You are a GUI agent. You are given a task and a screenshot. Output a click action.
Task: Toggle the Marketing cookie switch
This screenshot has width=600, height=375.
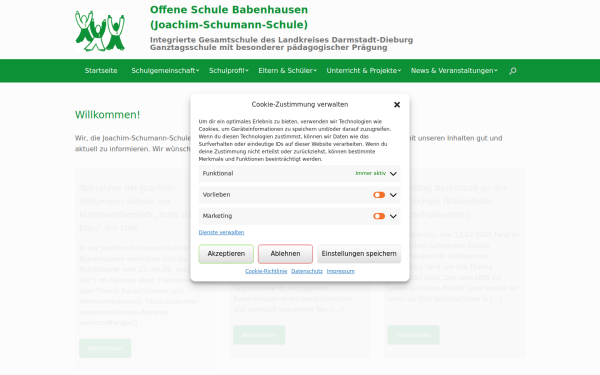pos(379,216)
